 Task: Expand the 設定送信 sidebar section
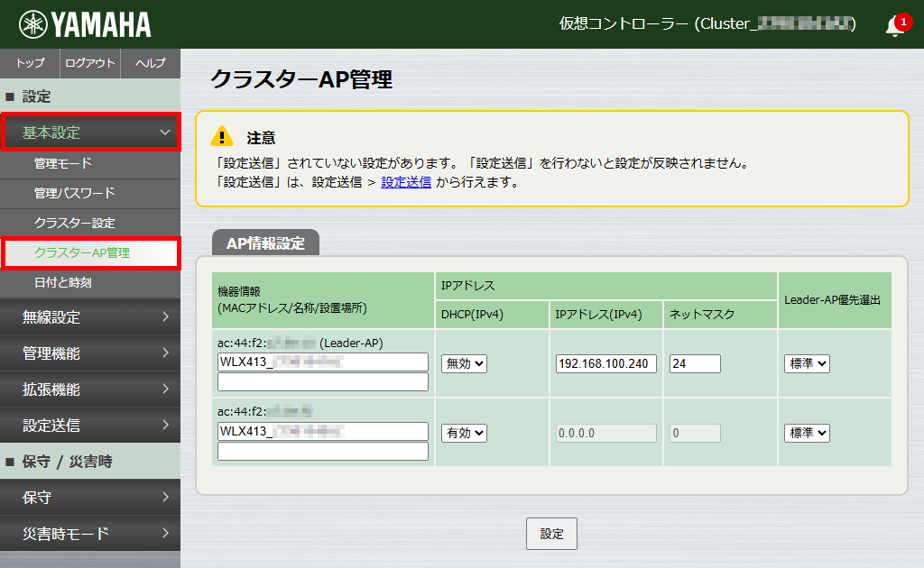pos(90,425)
